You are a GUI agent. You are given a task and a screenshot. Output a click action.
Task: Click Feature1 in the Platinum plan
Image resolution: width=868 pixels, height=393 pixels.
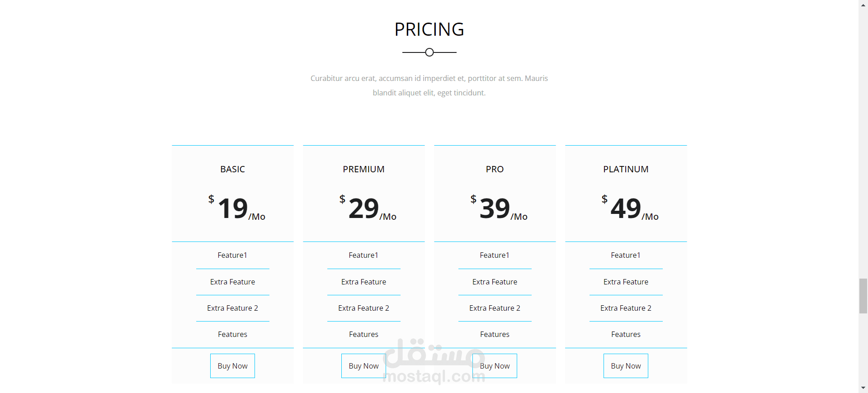(626, 255)
